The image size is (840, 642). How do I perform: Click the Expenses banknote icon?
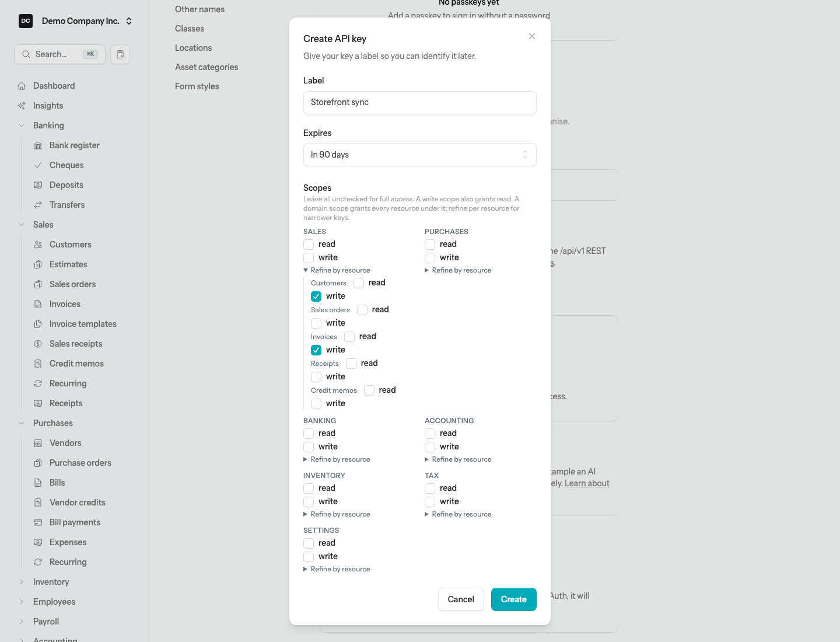tap(38, 542)
